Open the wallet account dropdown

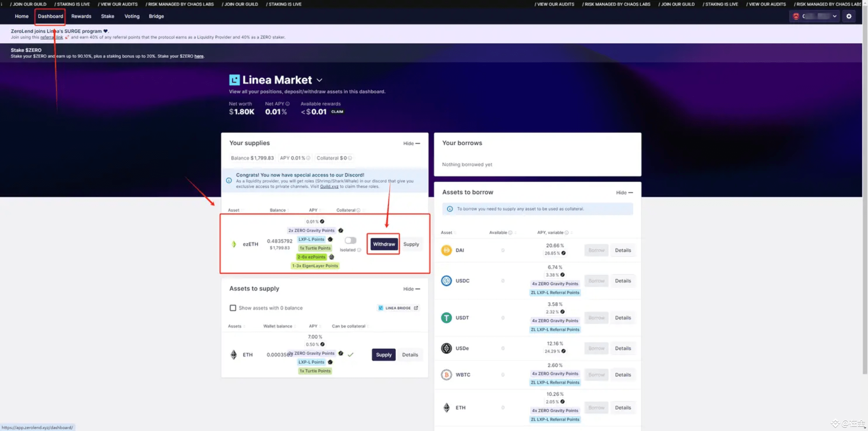[814, 16]
